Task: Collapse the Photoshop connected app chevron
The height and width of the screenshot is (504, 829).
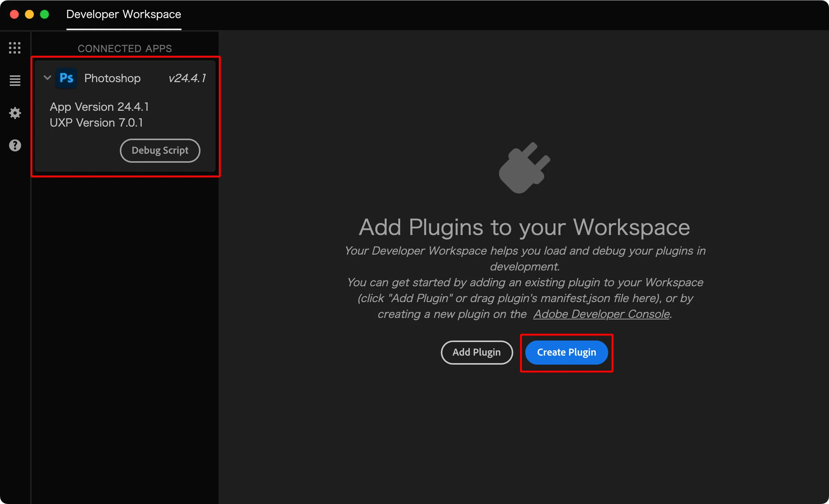Action: (47, 78)
